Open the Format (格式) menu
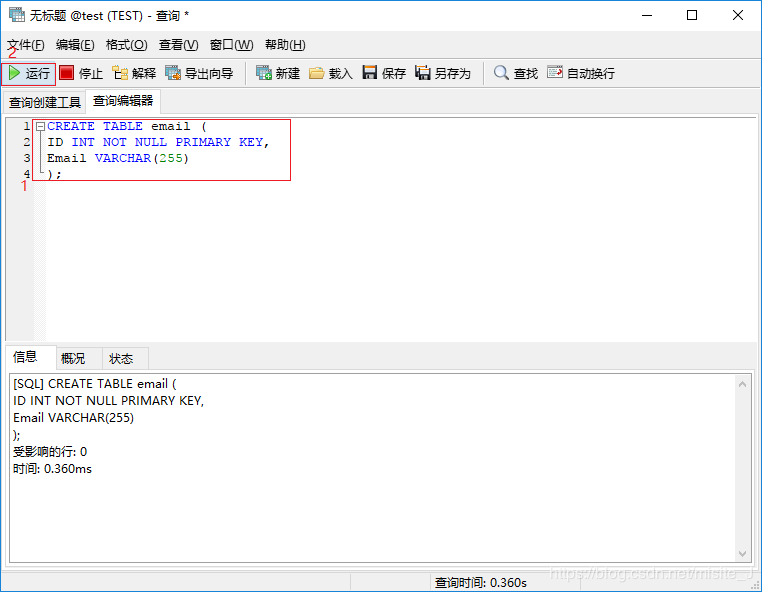Image resolution: width=762 pixels, height=592 pixels. coord(126,45)
